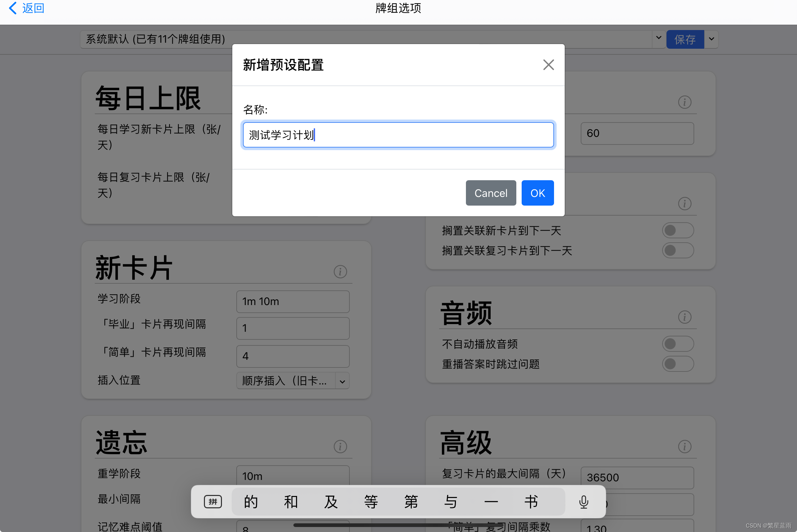797x532 pixels.
Task: Click the 名称 text input field
Action: [398, 135]
